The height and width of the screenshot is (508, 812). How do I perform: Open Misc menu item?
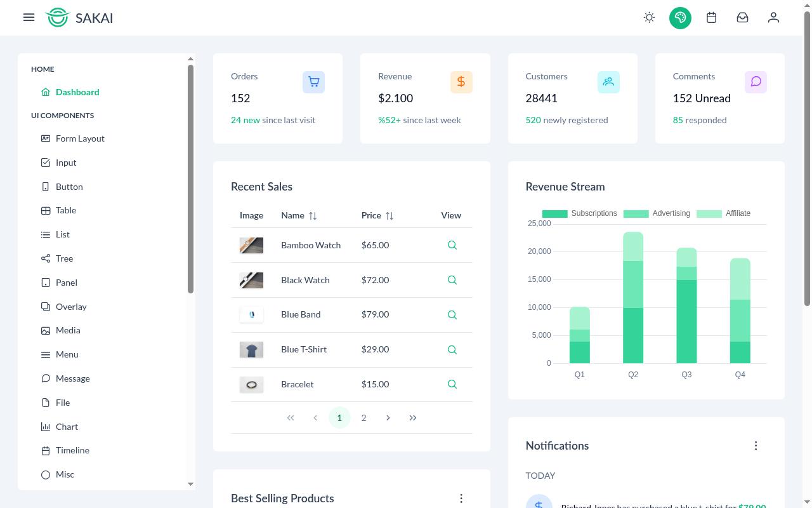(107, 474)
